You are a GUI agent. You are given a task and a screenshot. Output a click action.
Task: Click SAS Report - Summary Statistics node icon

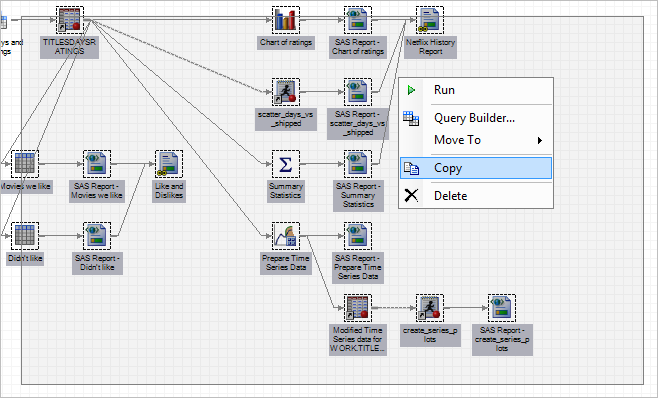click(x=358, y=164)
